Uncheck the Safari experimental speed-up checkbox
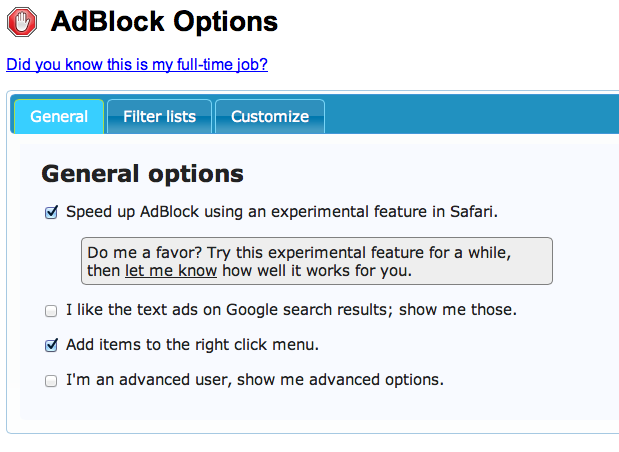The height and width of the screenshot is (452, 619). pos(51,212)
